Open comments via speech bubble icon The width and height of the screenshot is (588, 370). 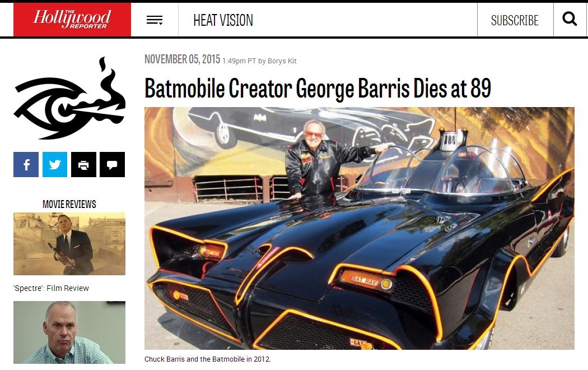tap(112, 164)
